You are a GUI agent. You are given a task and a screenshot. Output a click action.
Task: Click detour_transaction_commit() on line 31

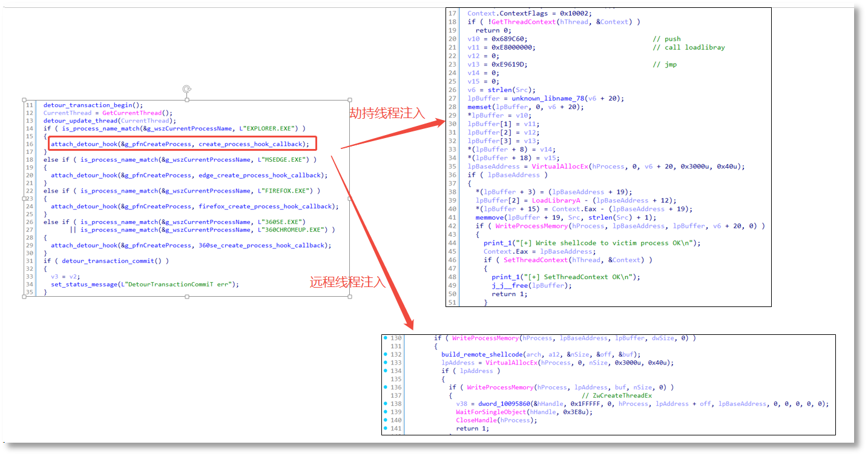[111, 261]
